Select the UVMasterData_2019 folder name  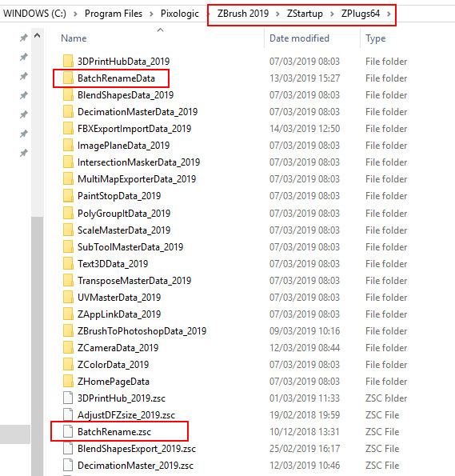point(119,298)
